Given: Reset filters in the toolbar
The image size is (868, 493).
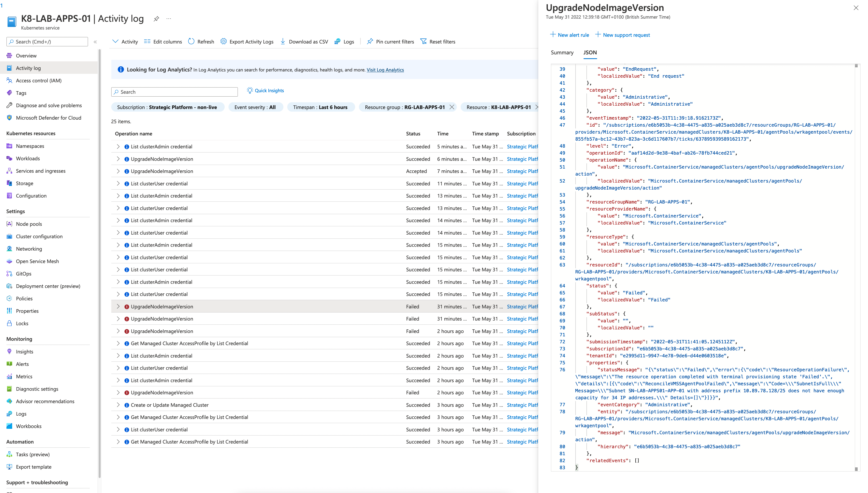Looking at the screenshot, I should tap(438, 42).
